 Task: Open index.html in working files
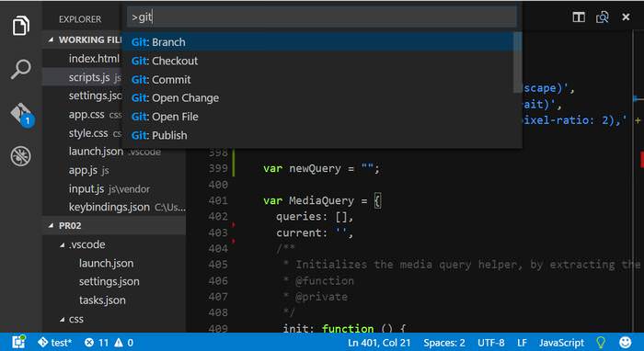[x=94, y=59]
